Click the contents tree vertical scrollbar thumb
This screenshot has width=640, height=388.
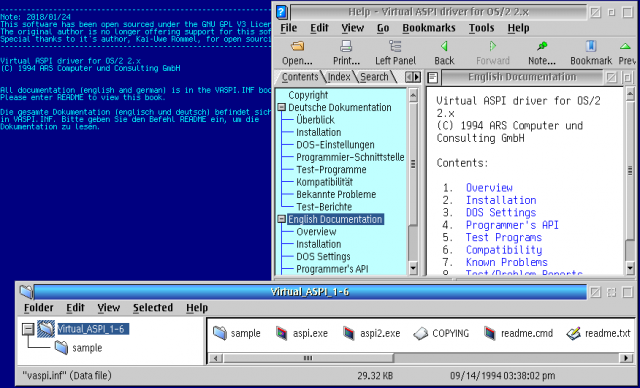click(413, 163)
